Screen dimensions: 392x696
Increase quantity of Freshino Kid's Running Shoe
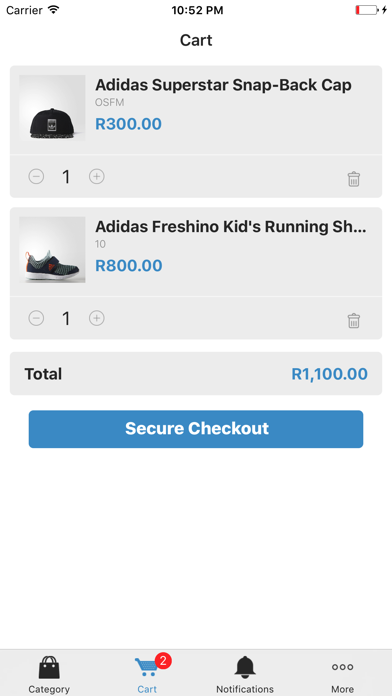[97, 318]
